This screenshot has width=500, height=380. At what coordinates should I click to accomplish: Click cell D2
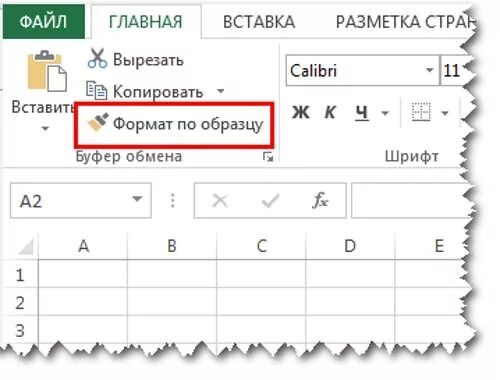pos(350,302)
